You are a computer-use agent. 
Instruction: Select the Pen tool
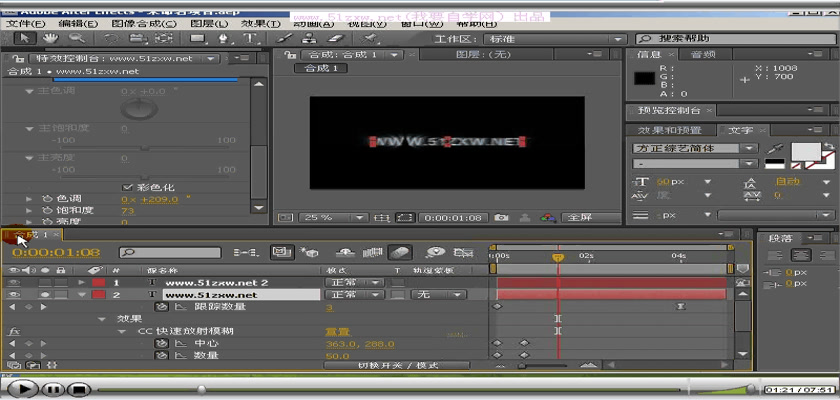224,39
